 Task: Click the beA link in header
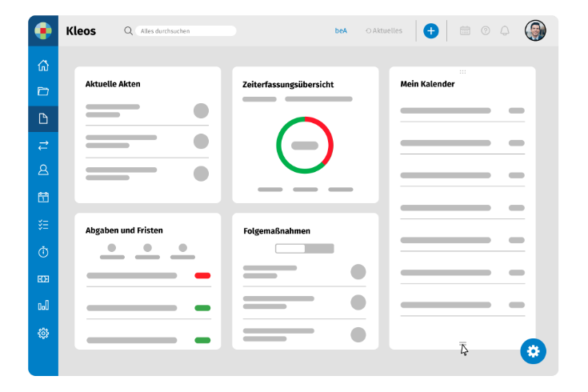[x=341, y=31]
